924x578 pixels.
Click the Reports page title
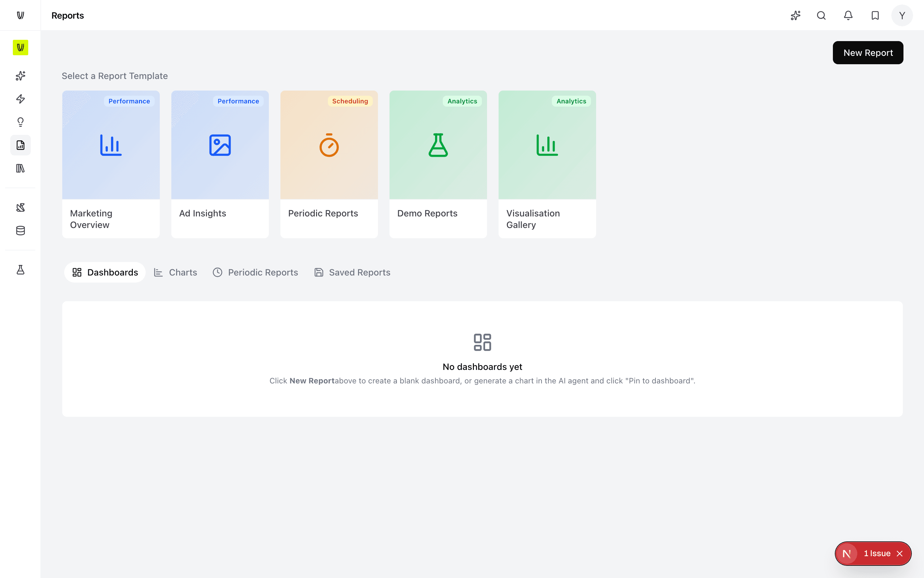pos(68,15)
